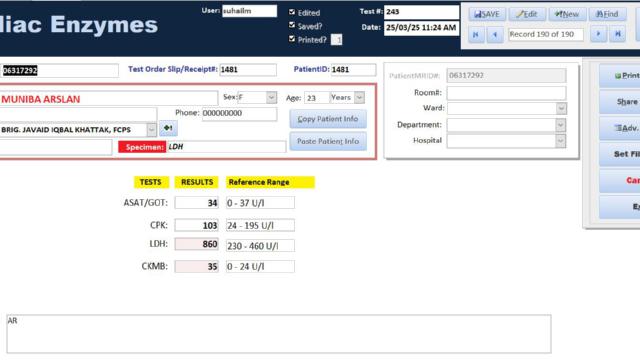Screen dimensions: 640x360
Task: Click the Set Filter button
Action: coord(621,154)
